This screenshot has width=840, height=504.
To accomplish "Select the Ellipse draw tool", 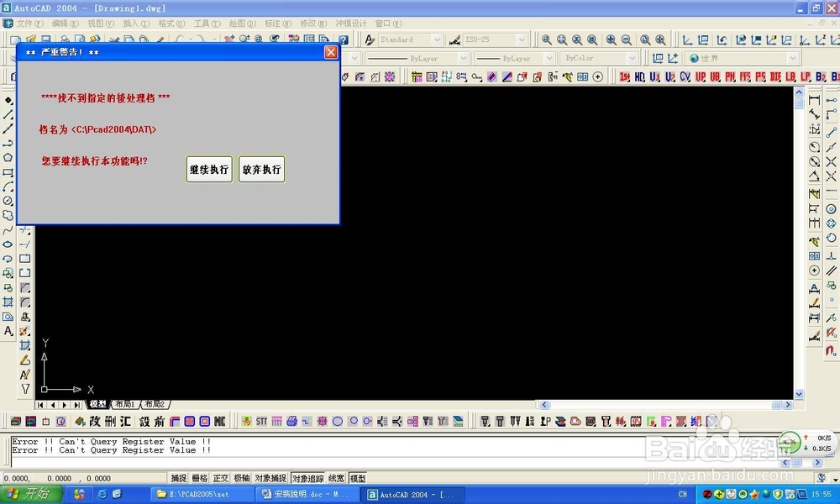I will pyautogui.click(x=8, y=244).
